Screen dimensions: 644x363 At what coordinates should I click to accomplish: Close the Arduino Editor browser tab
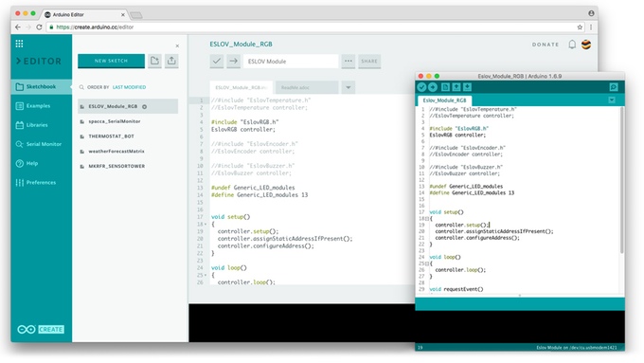coord(123,15)
